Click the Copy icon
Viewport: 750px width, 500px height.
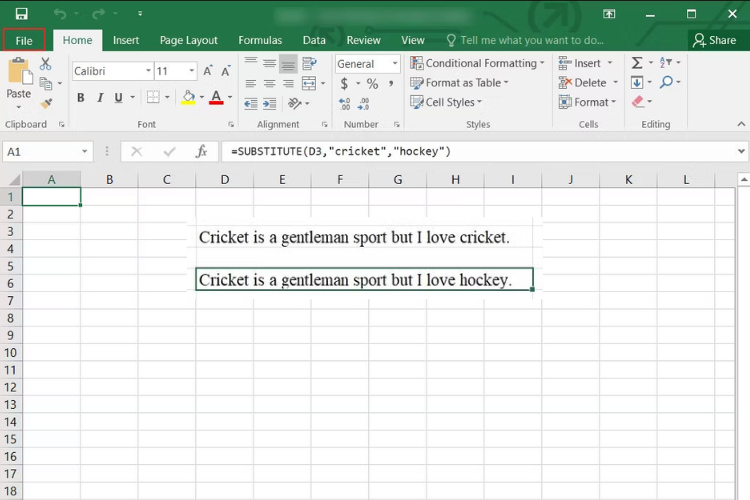pos(46,84)
